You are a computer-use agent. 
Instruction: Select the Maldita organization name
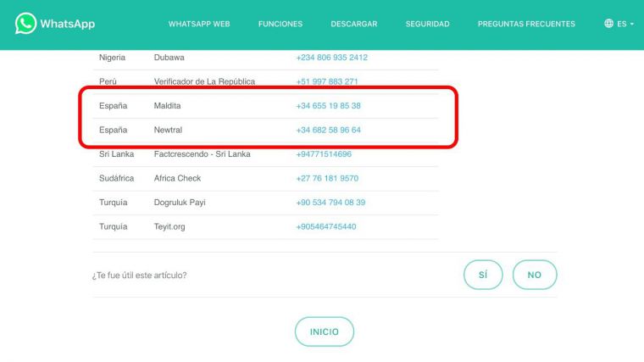point(167,106)
